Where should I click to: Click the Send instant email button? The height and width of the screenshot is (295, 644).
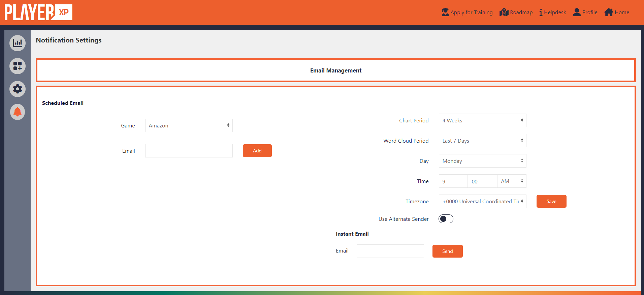pyautogui.click(x=448, y=251)
